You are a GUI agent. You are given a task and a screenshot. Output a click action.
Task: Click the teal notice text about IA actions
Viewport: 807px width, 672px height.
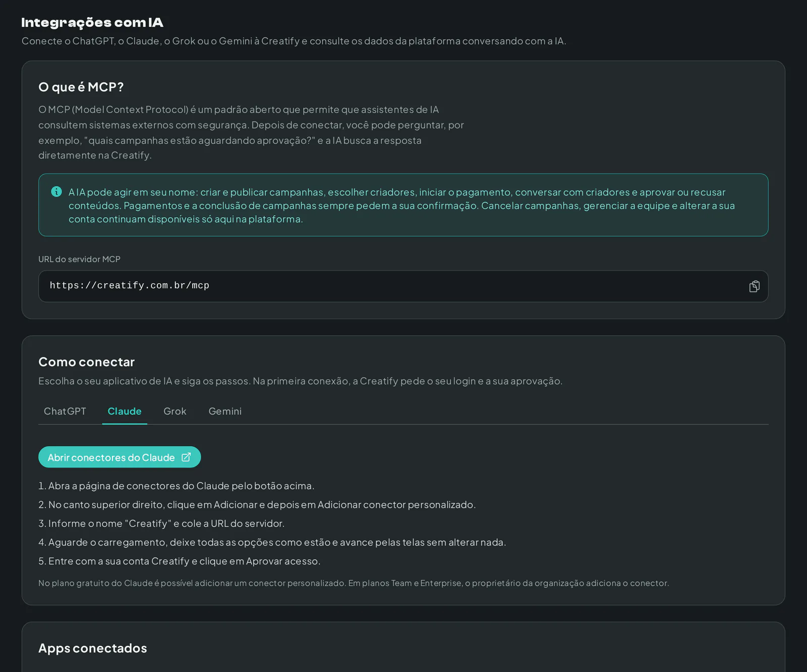[x=402, y=206]
